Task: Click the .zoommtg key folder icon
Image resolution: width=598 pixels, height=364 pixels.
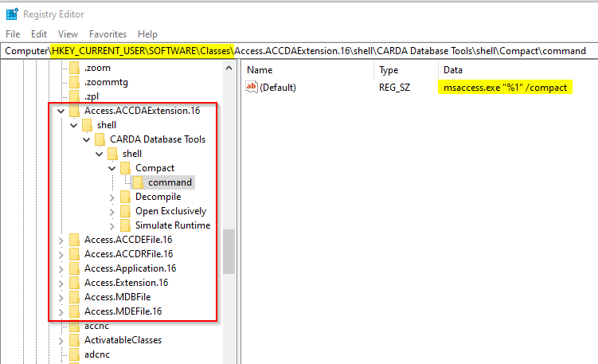Action: point(74,82)
